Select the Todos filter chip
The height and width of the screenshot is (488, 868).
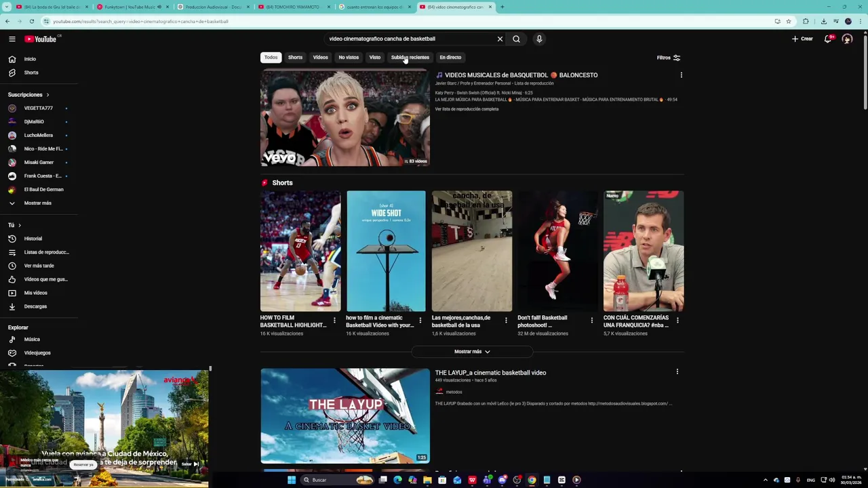(271, 58)
